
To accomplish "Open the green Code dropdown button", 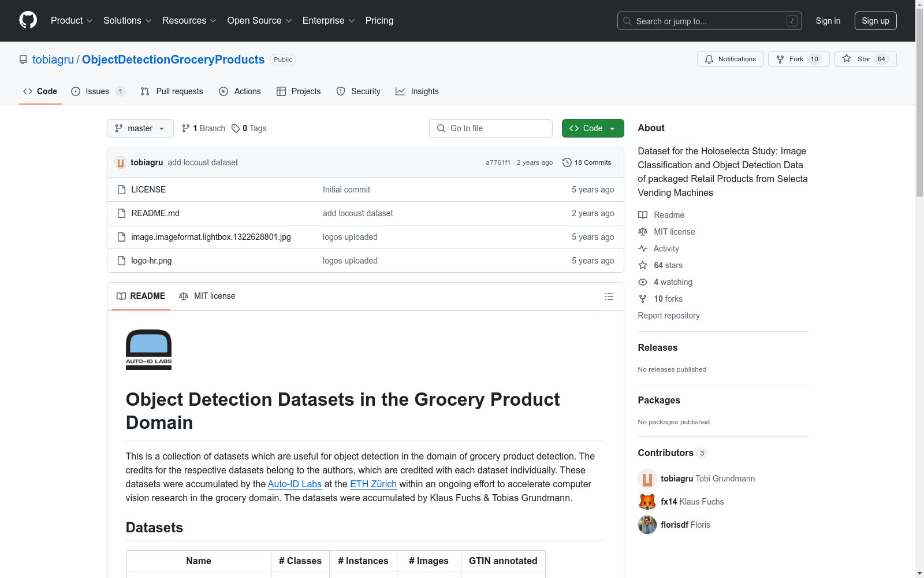I will (593, 128).
